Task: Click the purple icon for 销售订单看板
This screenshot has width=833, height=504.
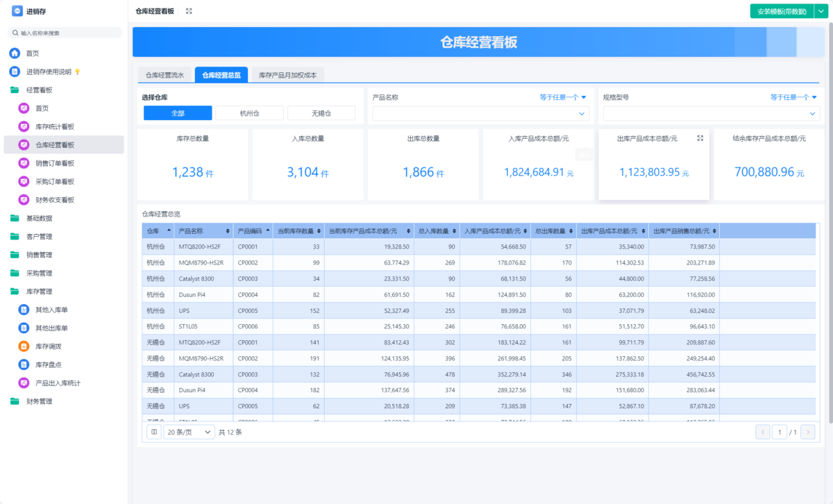Action: [24, 163]
